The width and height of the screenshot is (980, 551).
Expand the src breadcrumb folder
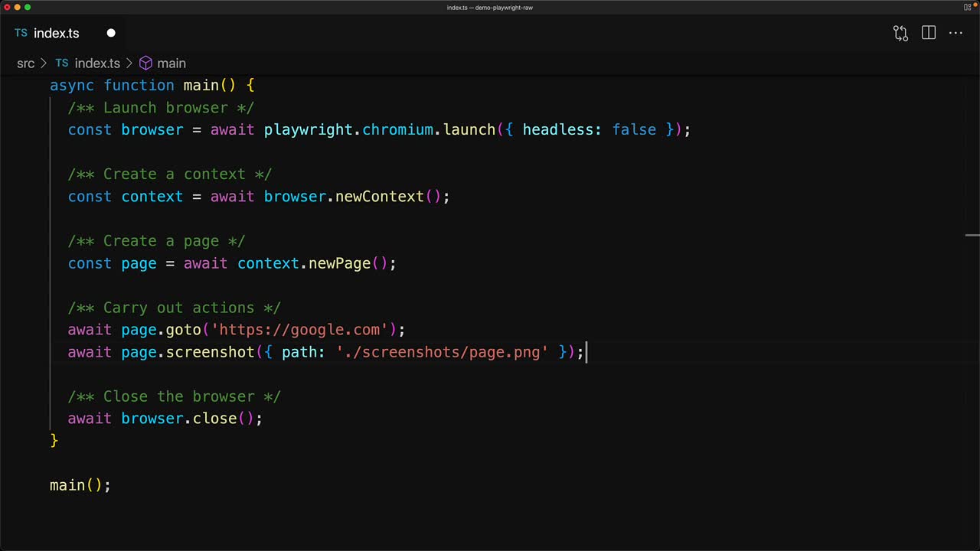25,64
